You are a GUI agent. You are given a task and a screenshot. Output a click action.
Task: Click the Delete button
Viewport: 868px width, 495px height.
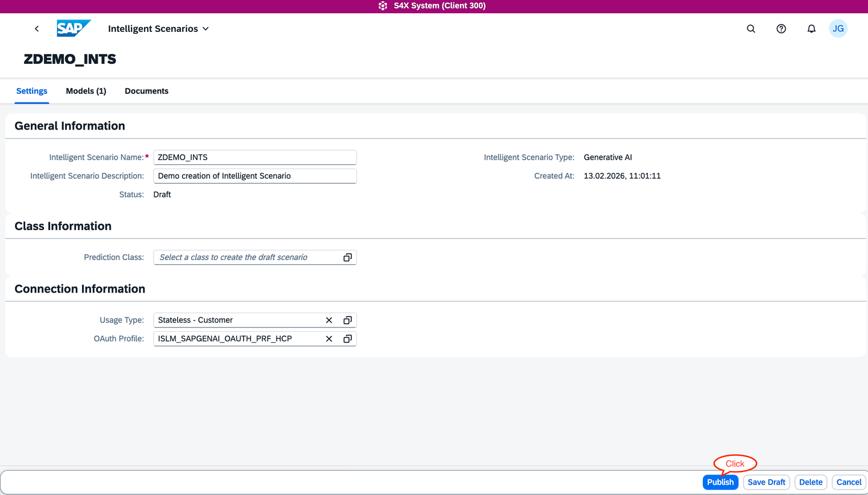(811, 482)
